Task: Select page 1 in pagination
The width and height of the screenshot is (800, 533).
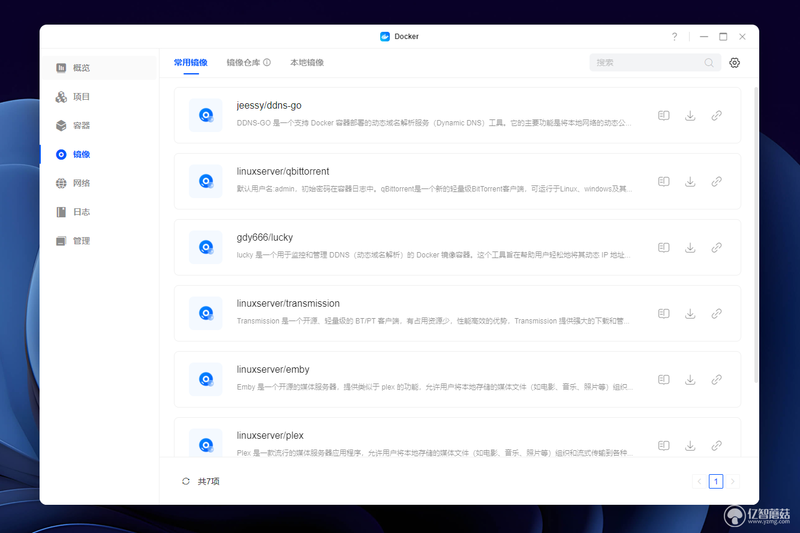Action: [716, 481]
